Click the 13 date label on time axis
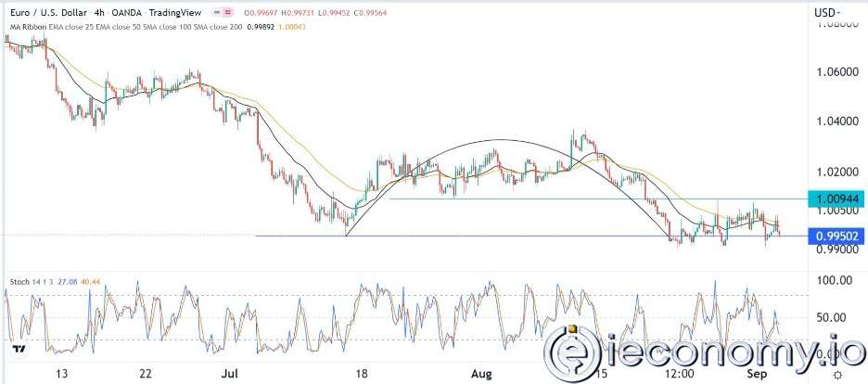Screen dimensions: 868x384 62,374
